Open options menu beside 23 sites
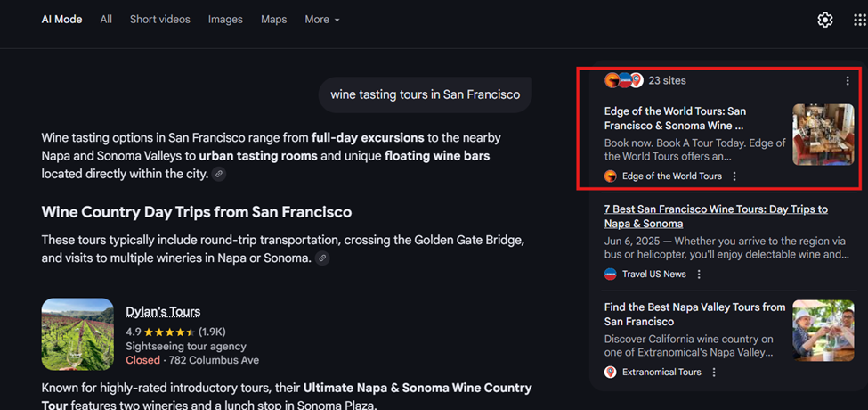868x410 pixels. (848, 81)
